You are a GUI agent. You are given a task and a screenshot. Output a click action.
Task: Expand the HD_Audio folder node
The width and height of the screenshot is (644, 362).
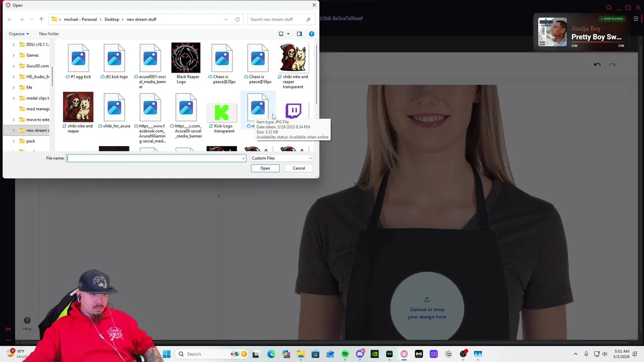pyautogui.click(x=14, y=76)
